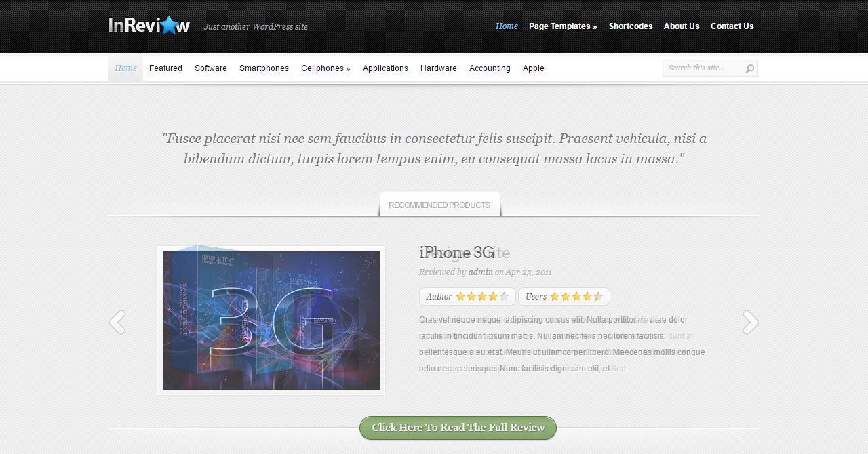Open the Software category
The image size is (868, 454).
211,68
